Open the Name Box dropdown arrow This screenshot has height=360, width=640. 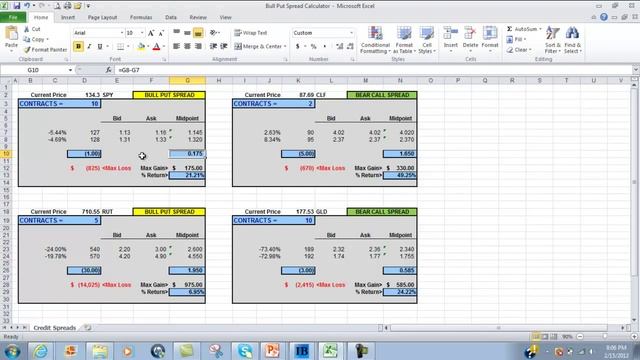pyautogui.click(x=70, y=70)
